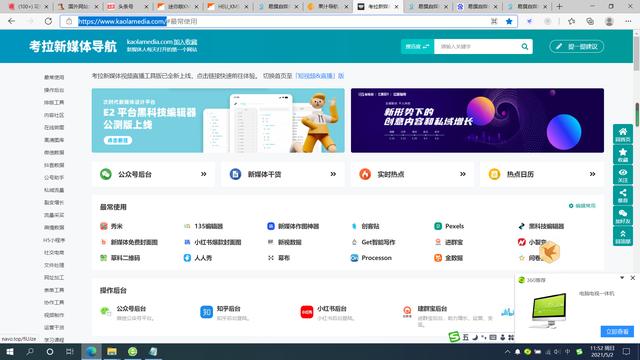Select 文件处理 in the left sidebar
The width and height of the screenshot is (640, 360).
[54, 265]
